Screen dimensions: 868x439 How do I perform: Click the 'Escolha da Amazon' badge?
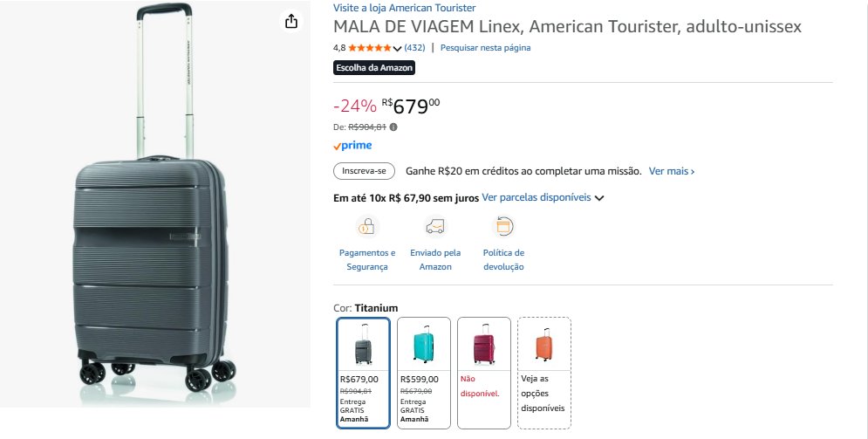click(x=374, y=67)
